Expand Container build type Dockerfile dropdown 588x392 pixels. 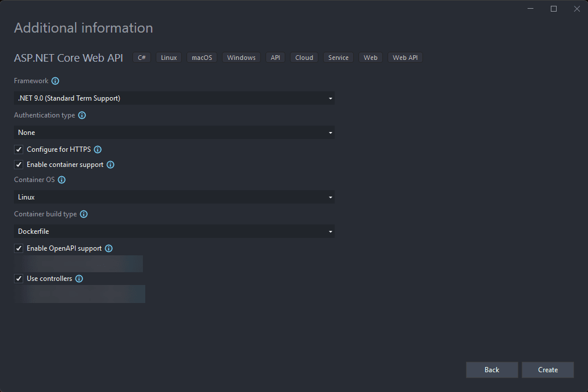[x=174, y=231]
